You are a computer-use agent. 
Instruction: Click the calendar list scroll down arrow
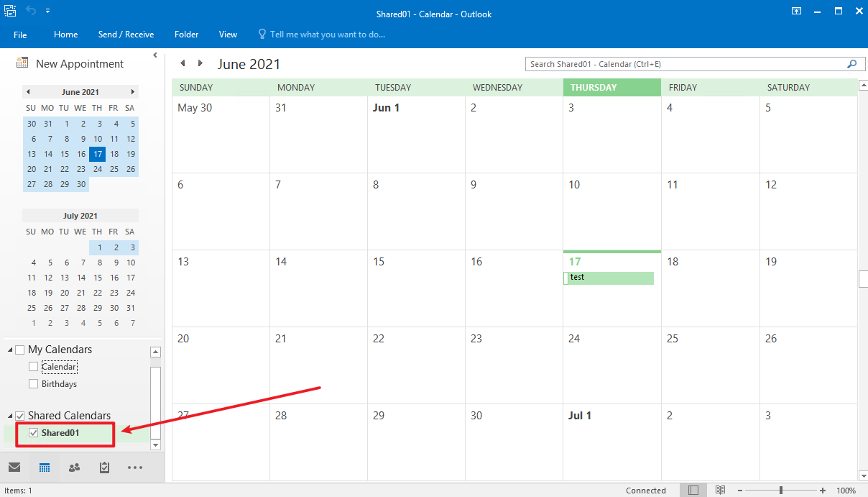[155, 445]
